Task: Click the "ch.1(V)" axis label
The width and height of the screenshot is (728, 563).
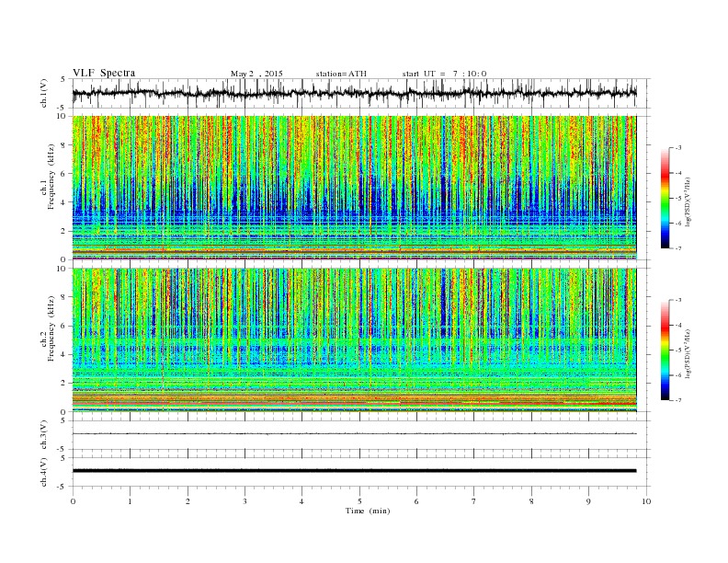Action: [x=44, y=93]
